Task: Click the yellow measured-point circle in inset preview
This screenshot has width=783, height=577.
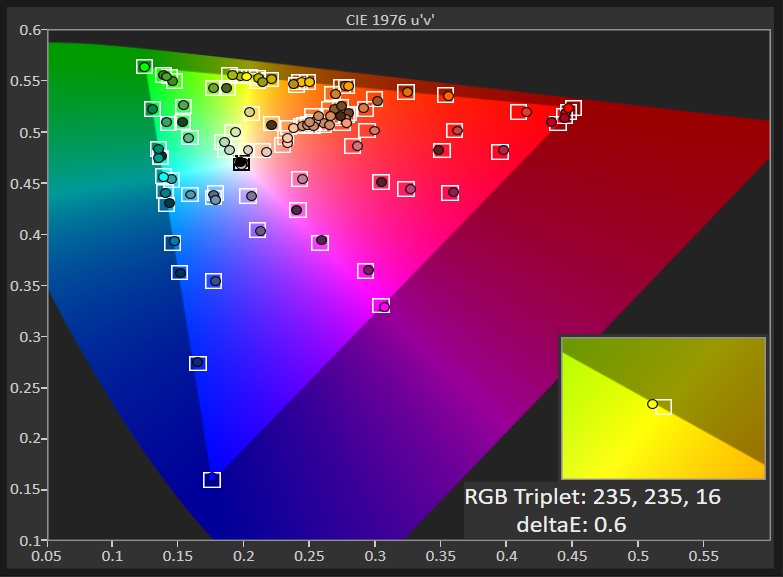Action: (652, 404)
